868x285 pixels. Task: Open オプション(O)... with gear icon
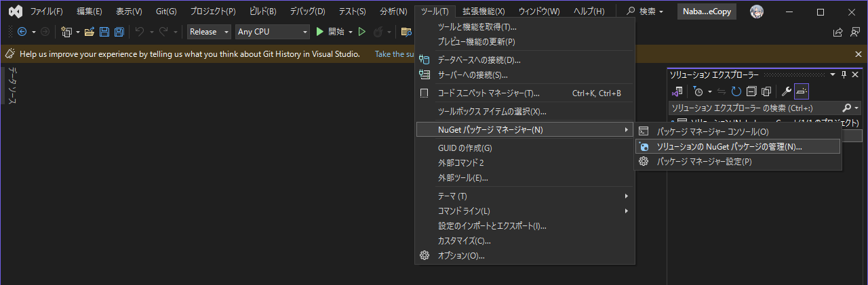pyautogui.click(x=525, y=255)
